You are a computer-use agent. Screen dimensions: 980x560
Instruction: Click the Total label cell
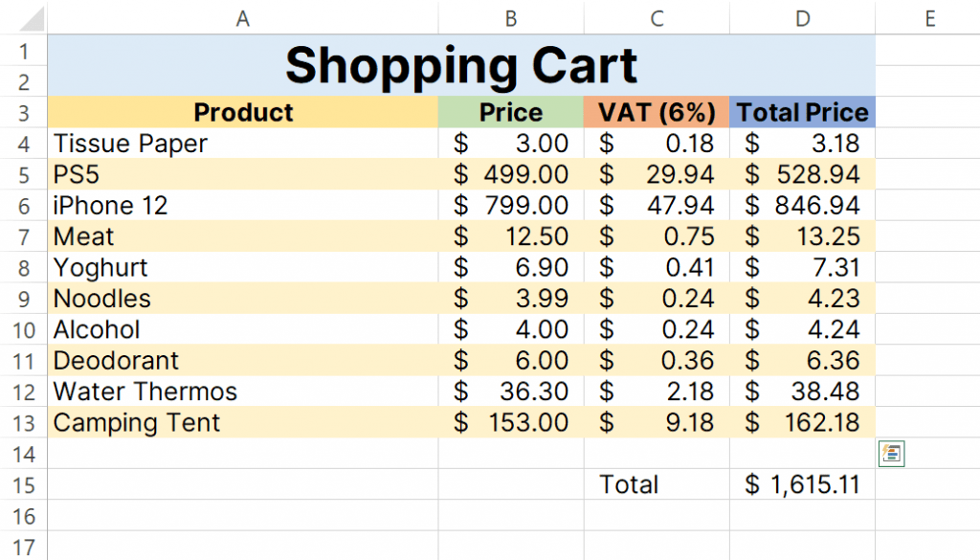[x=657, y=484]
